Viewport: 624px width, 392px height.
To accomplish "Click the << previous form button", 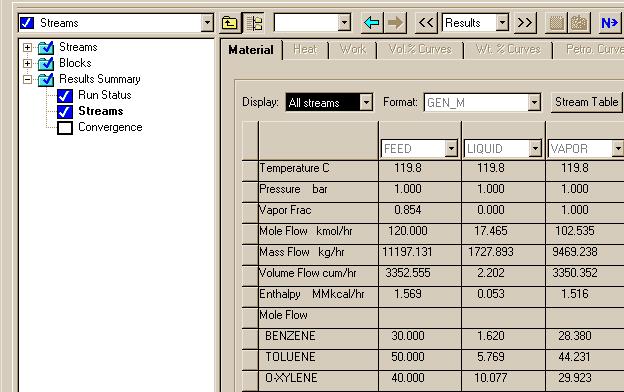I will (426, 23).
